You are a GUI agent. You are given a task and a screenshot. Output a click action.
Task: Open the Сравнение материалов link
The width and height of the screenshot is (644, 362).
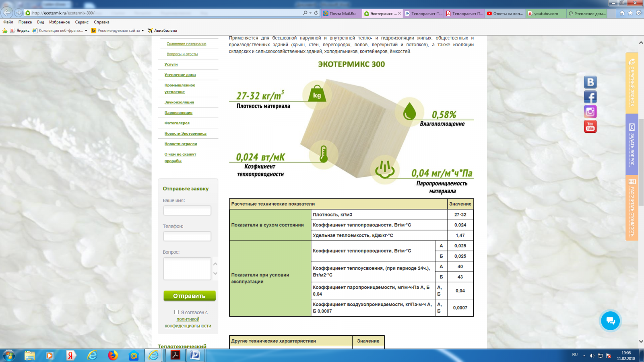click(x=186, y=43)
